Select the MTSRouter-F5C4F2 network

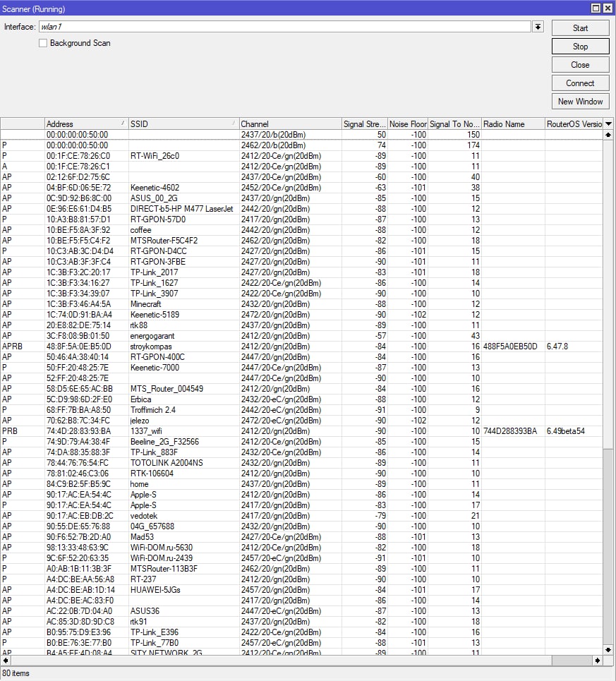tap(301, 241)
